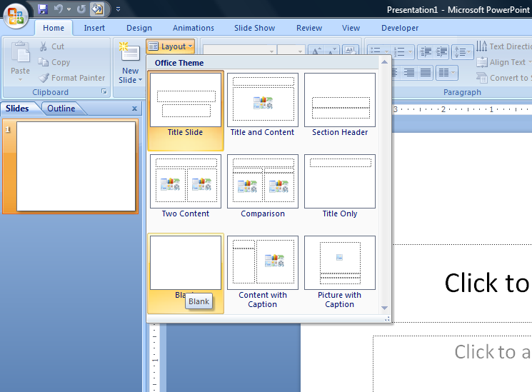Image resolution: width=532 pixels, height=392 pixels.
Task: Select slide 1 thumbnail
Action: pyautogui.click(x=76, y=166)
